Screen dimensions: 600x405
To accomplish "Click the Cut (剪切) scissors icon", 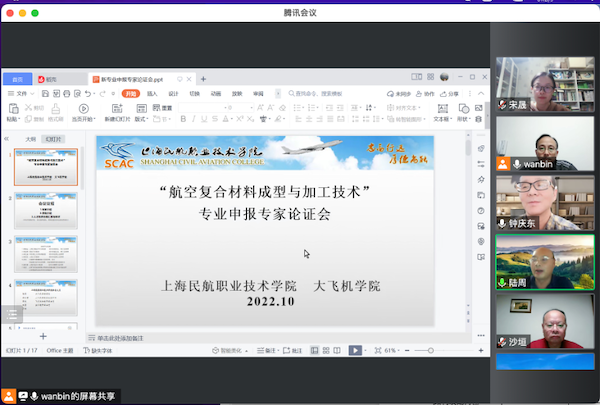I will [x=28, y=108].
